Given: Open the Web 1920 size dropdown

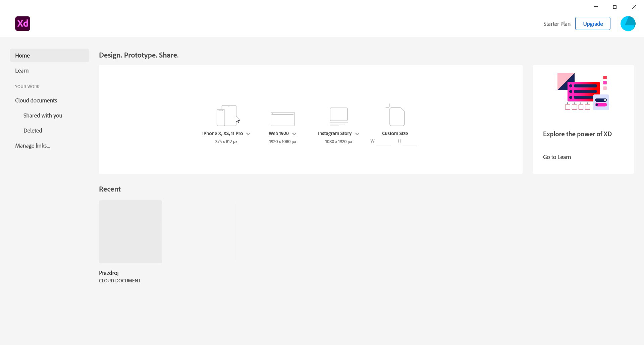Looking at the screenshot, I should click(x=294, y=134).
